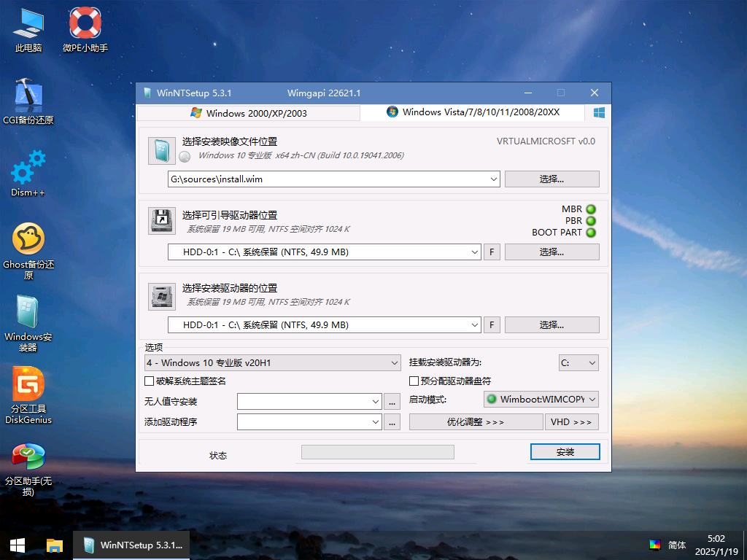Screen dimensions: 747x560
Task: Click the 安装 button to start installation
Action: 565,451
